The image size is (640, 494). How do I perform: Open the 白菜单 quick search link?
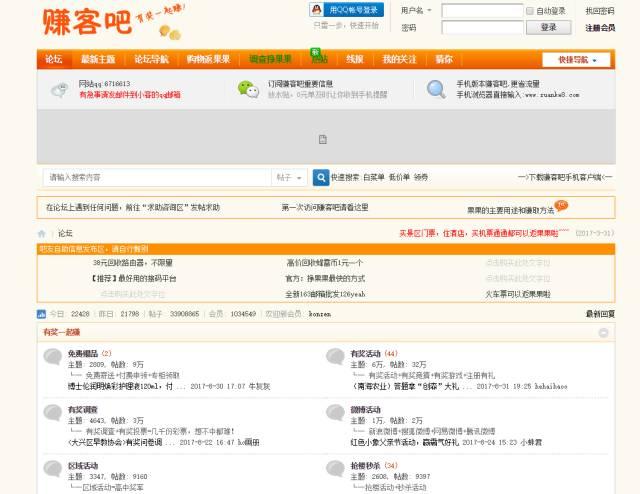point(373,178)
